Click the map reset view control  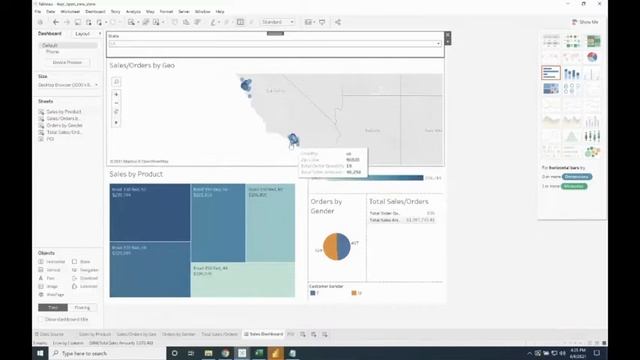(116, 111)
